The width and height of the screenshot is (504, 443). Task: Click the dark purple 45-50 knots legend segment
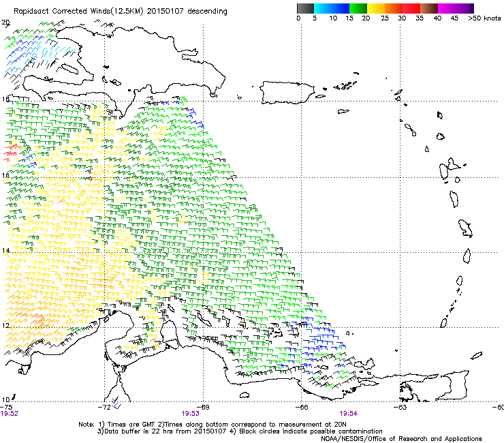(x=464, y=8)
